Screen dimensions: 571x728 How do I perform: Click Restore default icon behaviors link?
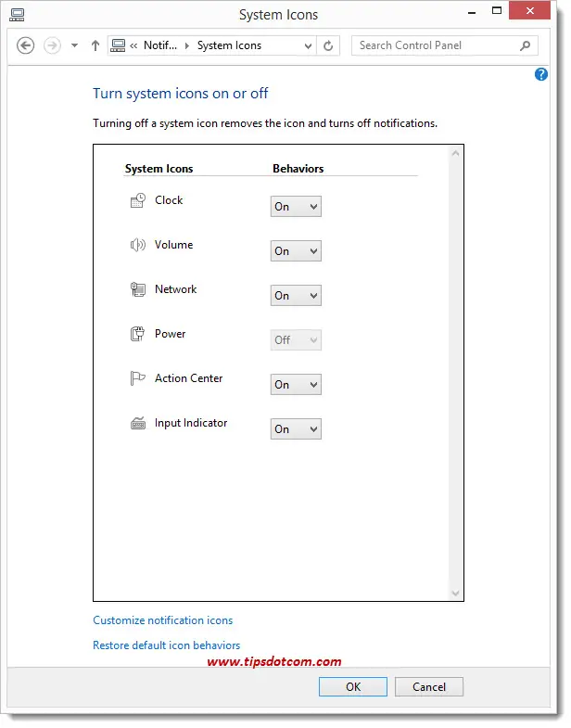[166, 645]
